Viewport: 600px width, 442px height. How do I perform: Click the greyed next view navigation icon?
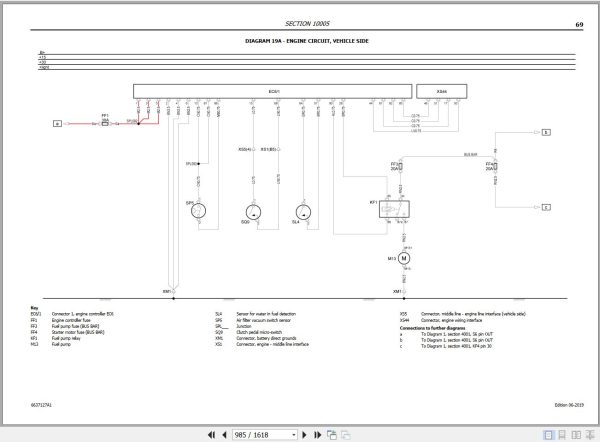[346, 435]
